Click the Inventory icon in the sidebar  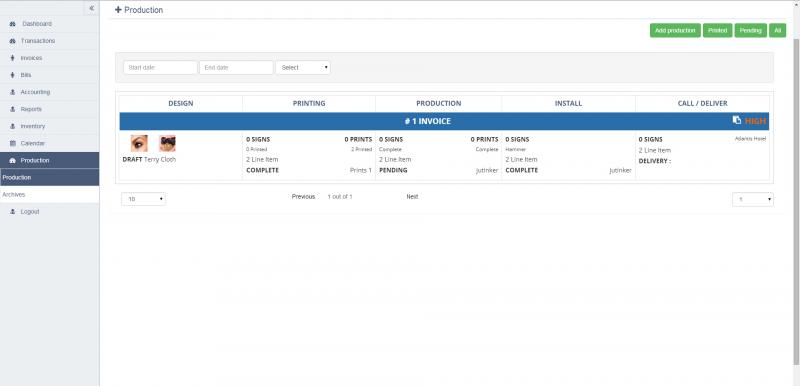(13, 126)
